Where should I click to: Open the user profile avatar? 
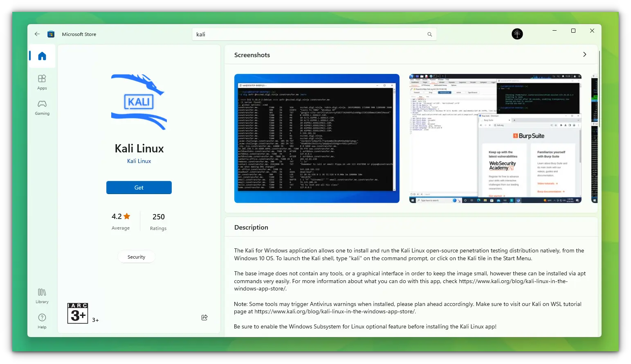tap(517, 34)
